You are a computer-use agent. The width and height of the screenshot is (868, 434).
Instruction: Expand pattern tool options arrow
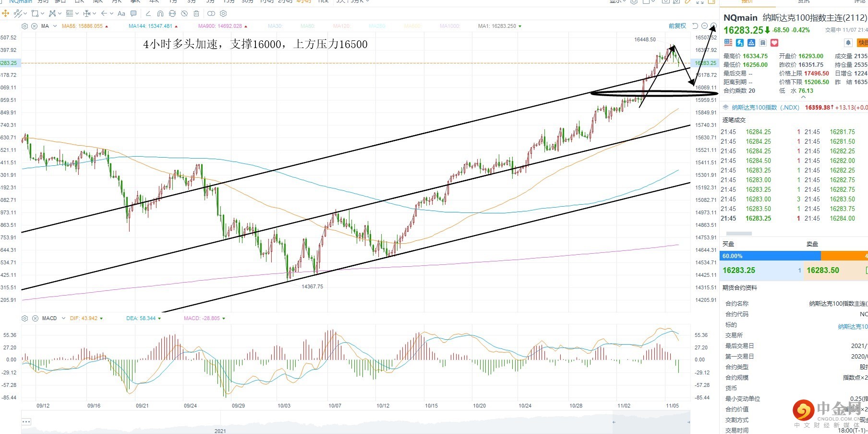point(60,13)
